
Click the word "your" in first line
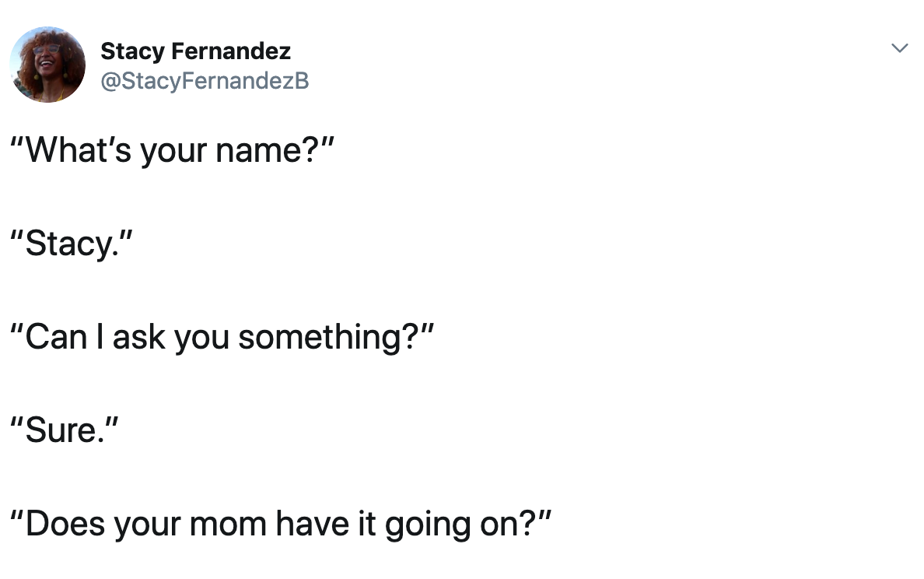pyautogui.click(x=174, y=152)
